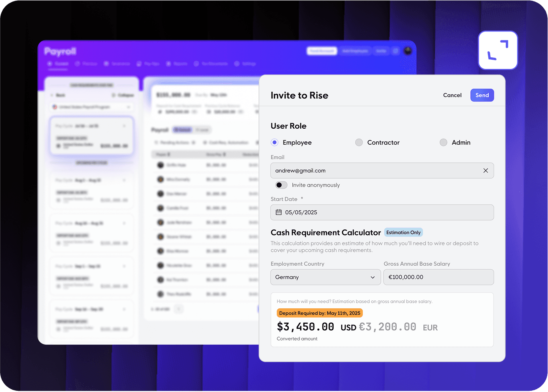Click the Invite to Rise dialog title
This screenshot has height=392, width=548.
coord(299,95)
